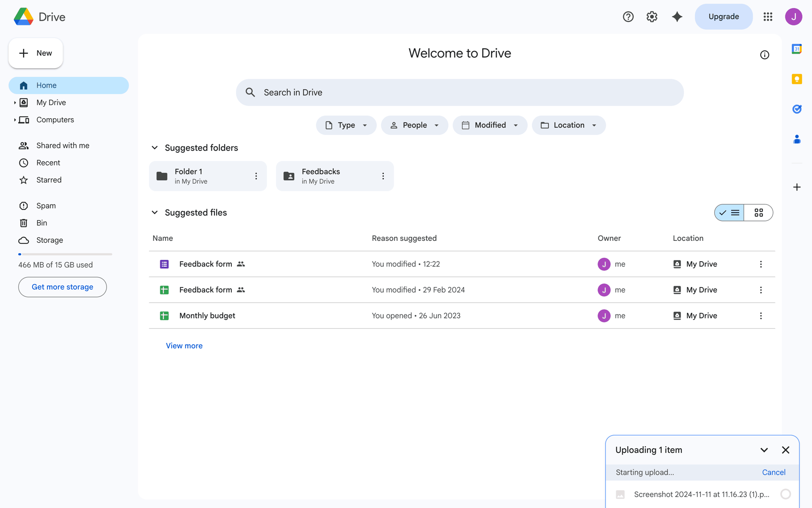Open the account avatar J in header

(793, 17)
